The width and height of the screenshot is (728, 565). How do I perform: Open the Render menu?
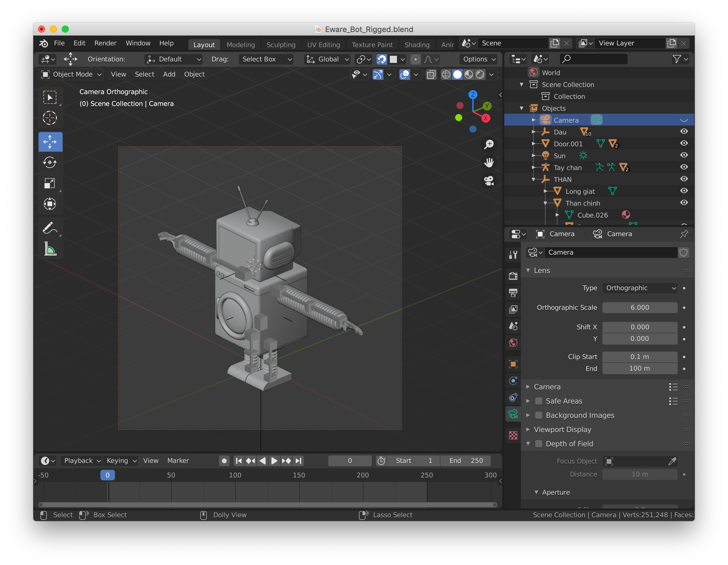click(x=105, y=43)
